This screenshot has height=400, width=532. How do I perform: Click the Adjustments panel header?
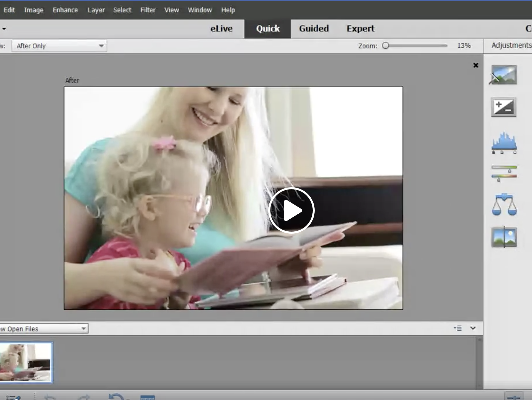[x=511, y=45]
